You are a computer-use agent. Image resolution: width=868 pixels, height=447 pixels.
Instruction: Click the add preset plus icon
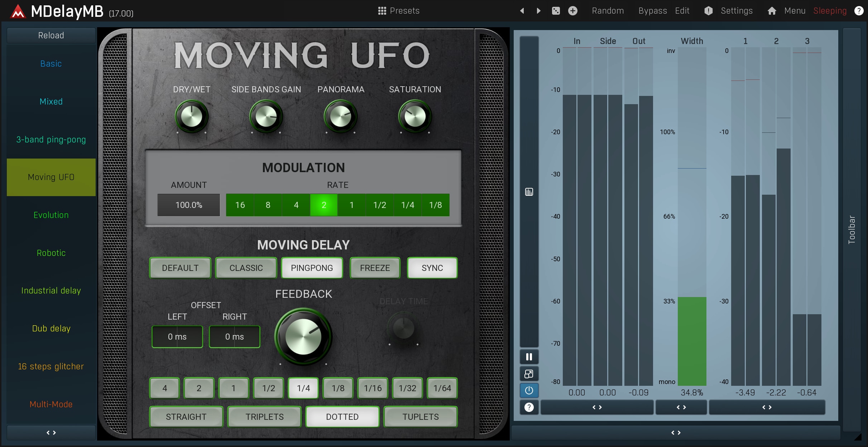click(x=573, y=11)
